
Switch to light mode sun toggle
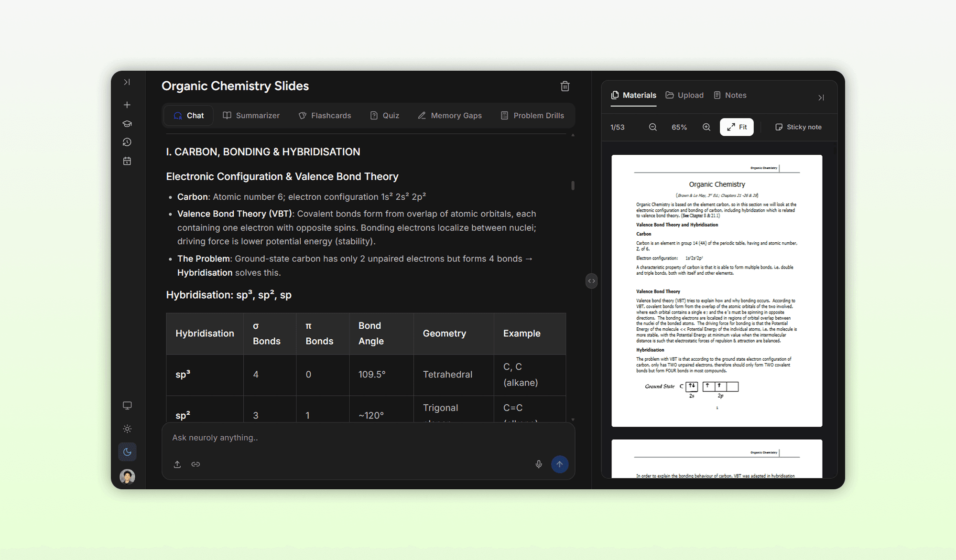point(127,429)
